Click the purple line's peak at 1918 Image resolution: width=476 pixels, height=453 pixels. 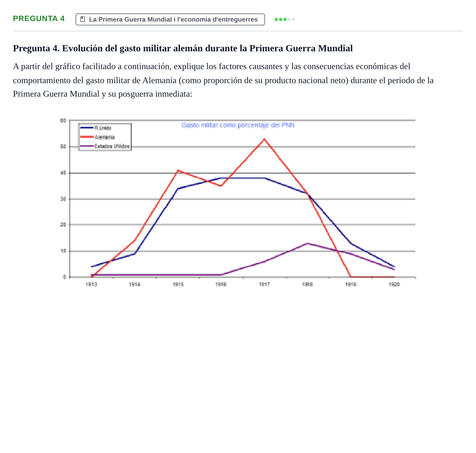[308, 244]
